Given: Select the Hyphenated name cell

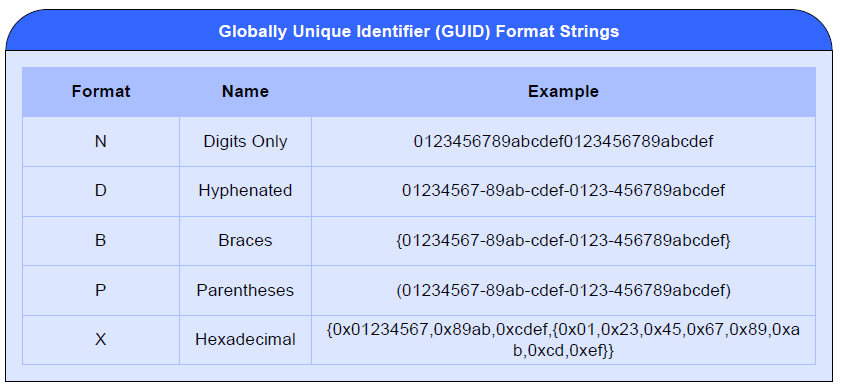Looking at the screenshot, I should click(245, 191).
